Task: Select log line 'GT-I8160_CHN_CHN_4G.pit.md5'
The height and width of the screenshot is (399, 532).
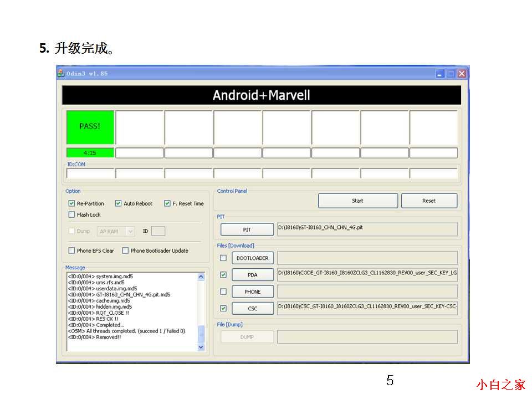Action: (119, 294)
